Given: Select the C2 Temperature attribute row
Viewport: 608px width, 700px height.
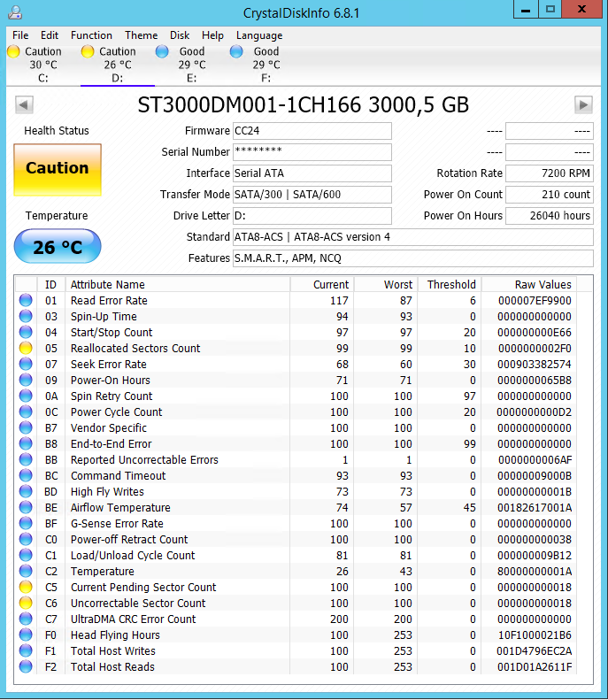Looking at the screenshot, I should [x=296, y=571].
